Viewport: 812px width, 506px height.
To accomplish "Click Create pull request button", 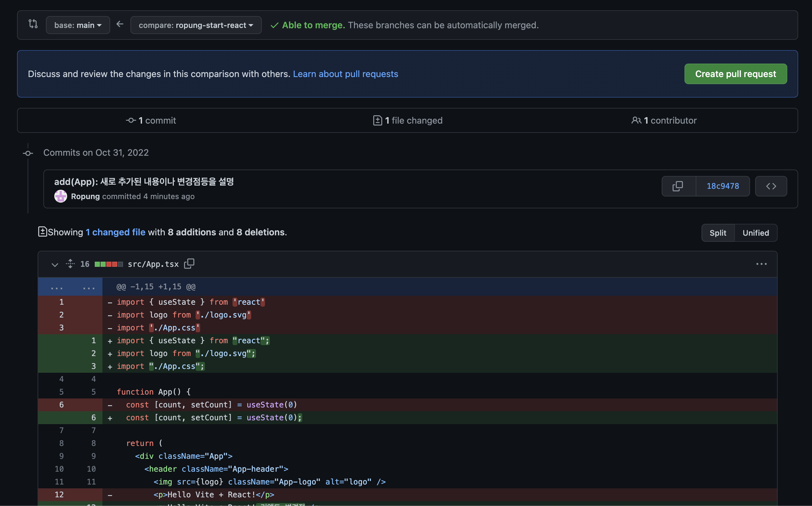I will pos(735,74).
